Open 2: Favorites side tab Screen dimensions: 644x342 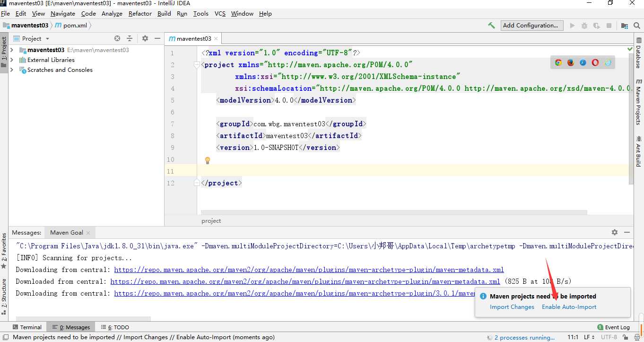tap(4, 251)
